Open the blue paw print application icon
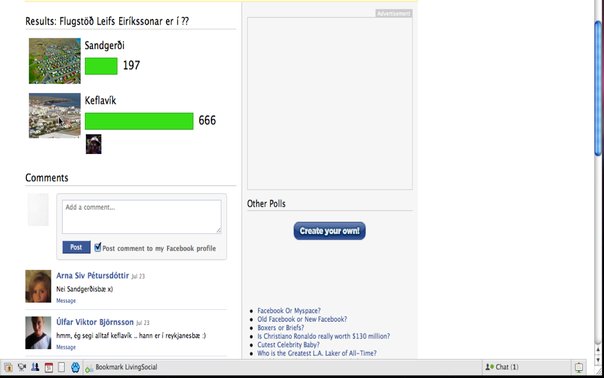The height and width of the screenshot is (378, 604). coord(76,367)
